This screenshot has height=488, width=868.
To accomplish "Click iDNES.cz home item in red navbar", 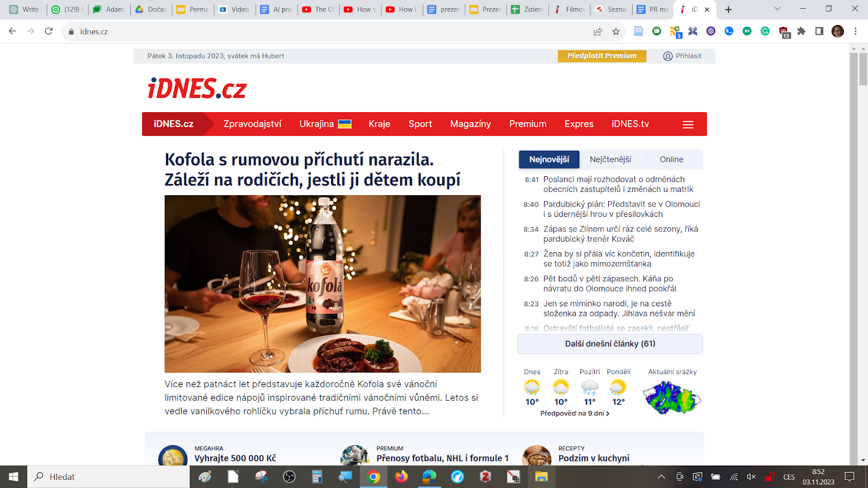I will click(x=174, y=124).
